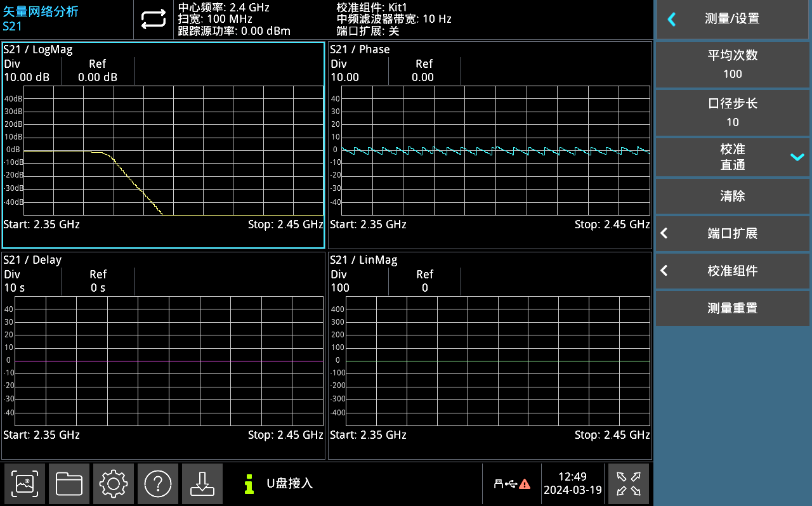Go back using 测量/设置 chevron
Viewport: 812px width, 506px height.
coord(672,19)
